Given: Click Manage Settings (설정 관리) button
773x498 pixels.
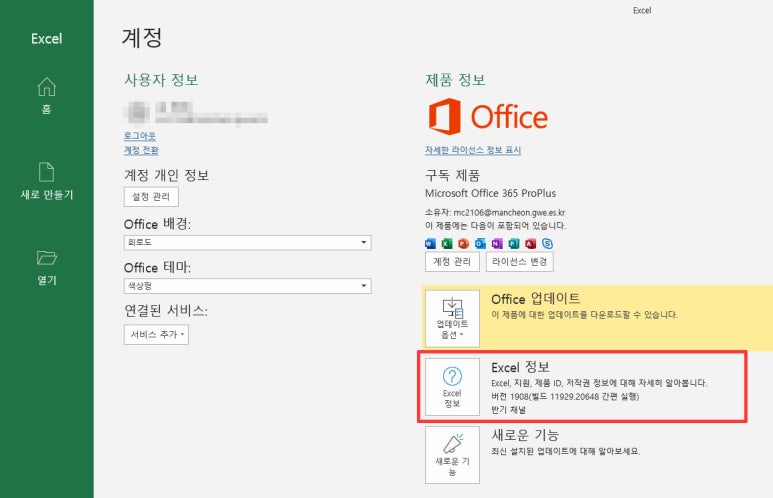Looking at the screenshot, I should tap(151, 197).
